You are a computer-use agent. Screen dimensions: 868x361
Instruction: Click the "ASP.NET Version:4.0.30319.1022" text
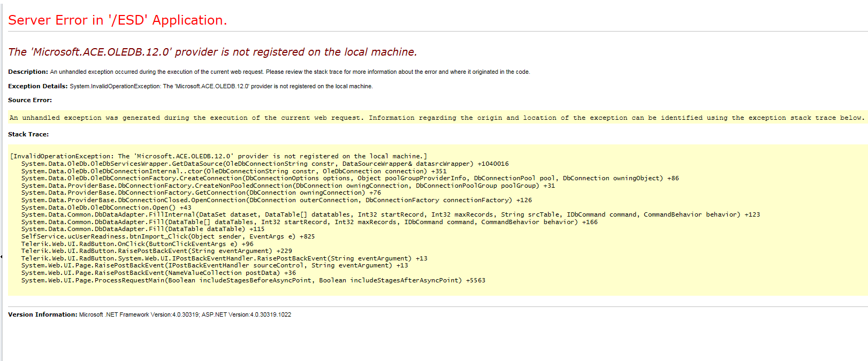(246, 314)
